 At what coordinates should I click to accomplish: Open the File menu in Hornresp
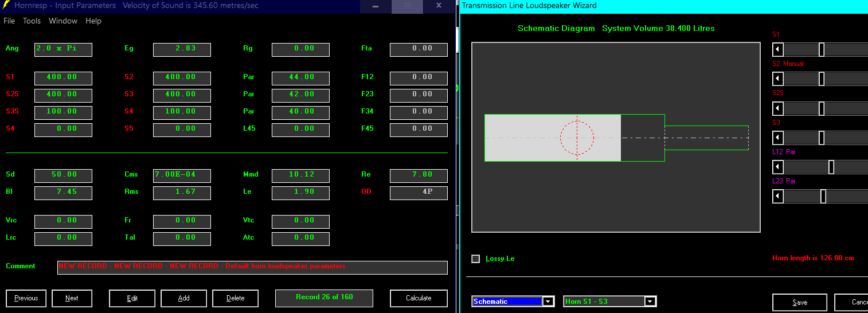9,21
